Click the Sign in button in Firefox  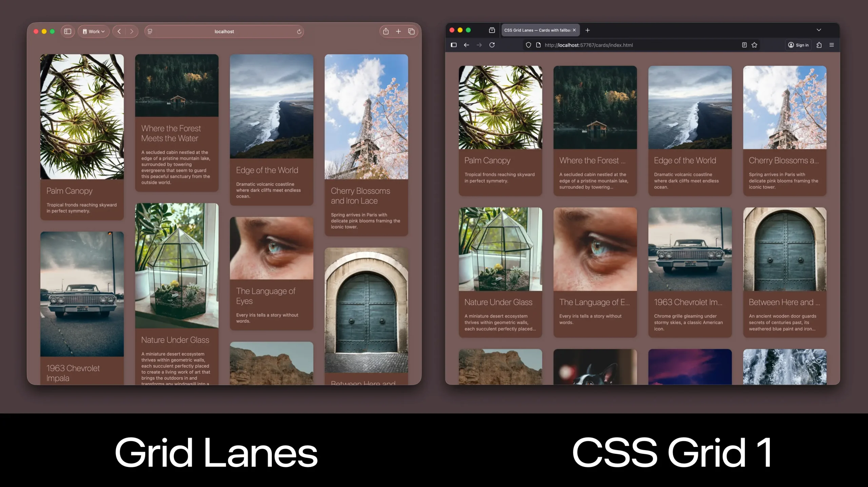point(798,45)
